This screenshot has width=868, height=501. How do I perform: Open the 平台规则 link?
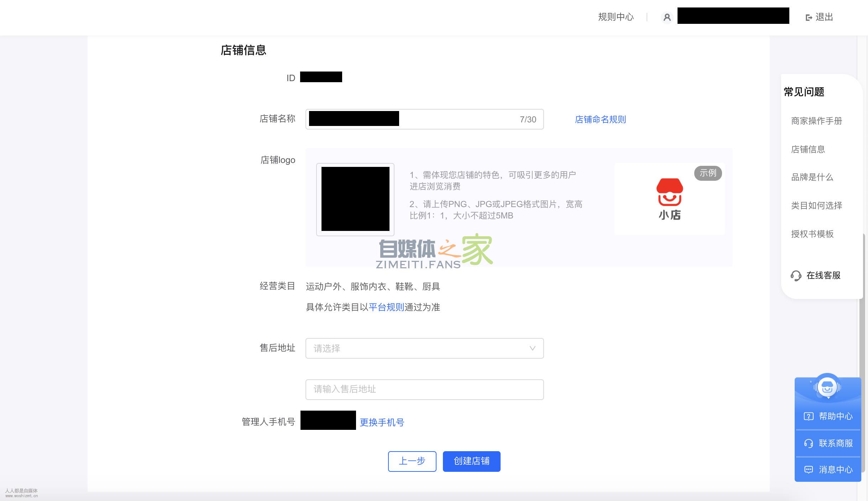coord(386,307)
